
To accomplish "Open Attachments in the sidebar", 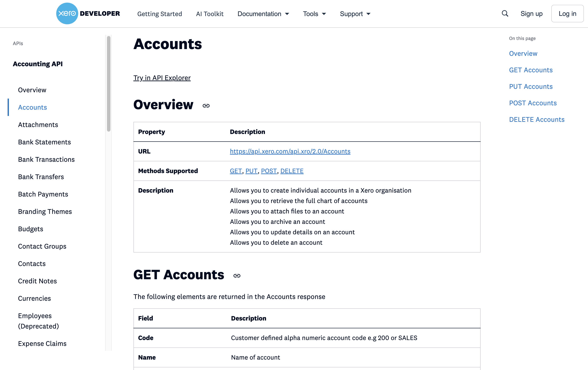I will (x=38, y=125).
